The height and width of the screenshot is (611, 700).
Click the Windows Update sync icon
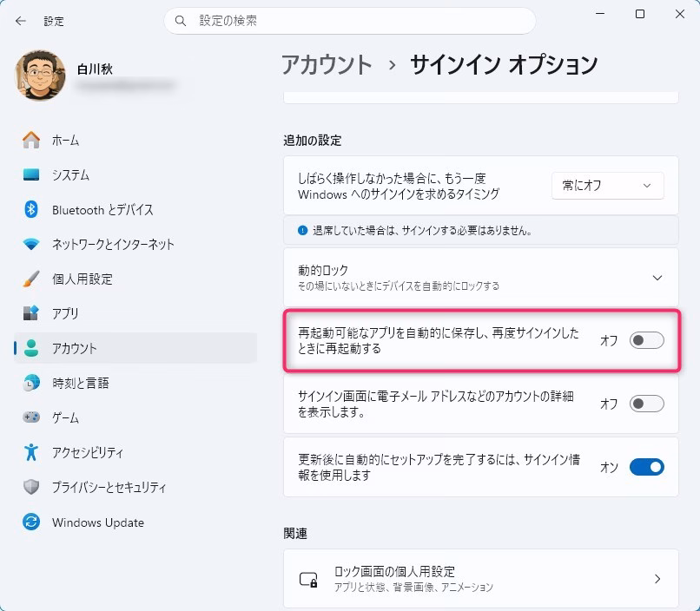[31, 522]
